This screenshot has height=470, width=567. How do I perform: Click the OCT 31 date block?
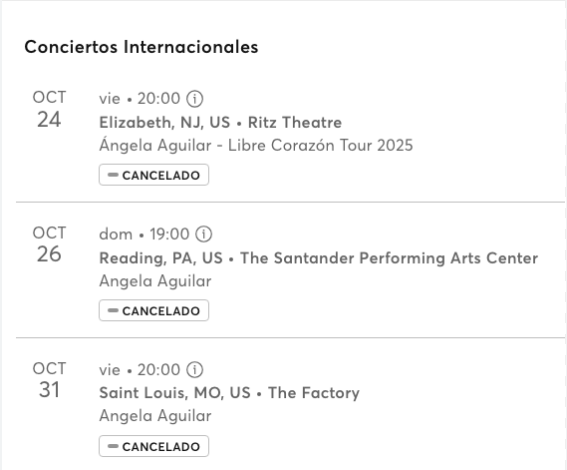(50, 380)
